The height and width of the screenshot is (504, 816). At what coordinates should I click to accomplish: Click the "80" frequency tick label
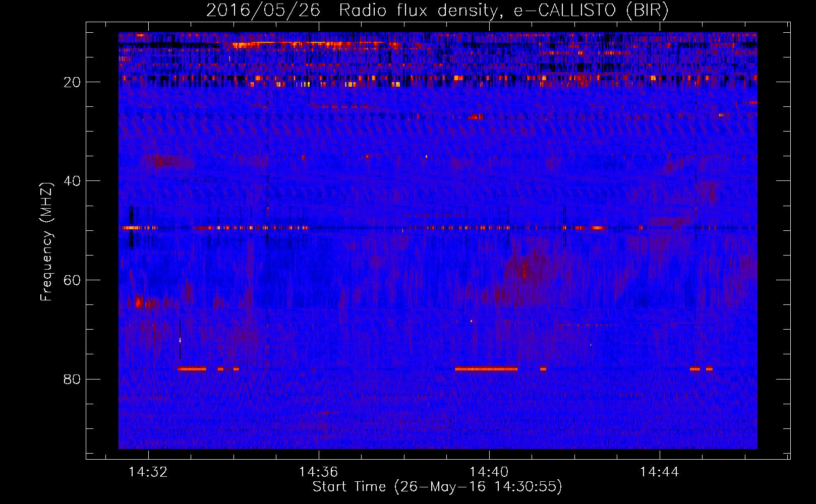(73, 379)
